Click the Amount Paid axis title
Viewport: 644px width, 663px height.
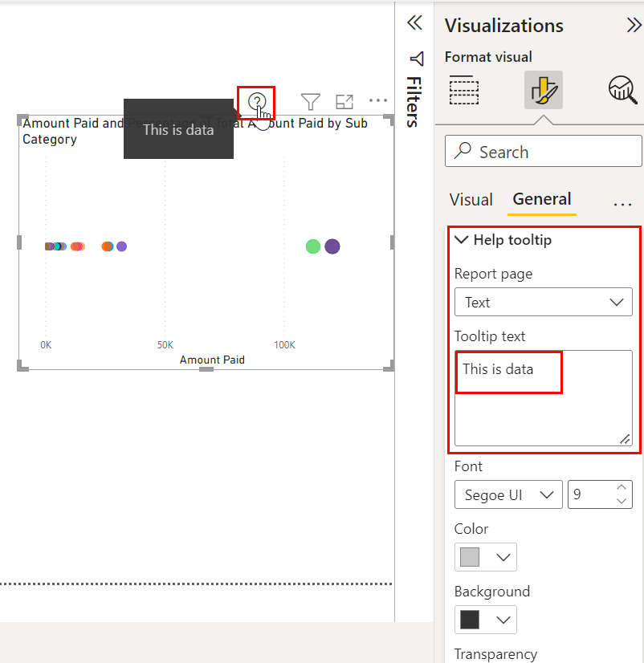(212, 360)
